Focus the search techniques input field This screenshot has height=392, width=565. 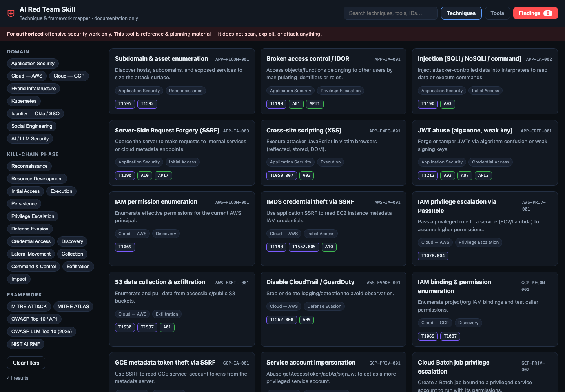coord(390,13)
